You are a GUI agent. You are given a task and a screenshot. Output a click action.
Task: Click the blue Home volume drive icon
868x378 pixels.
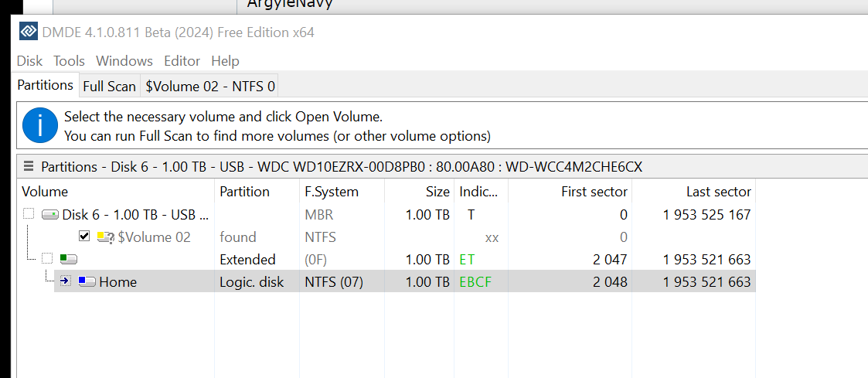pyautogui.click(x=87, y=281)
